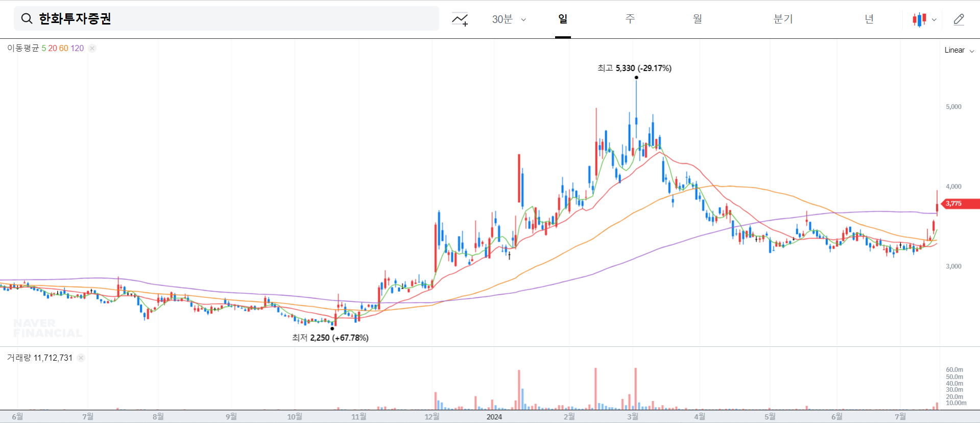
Task: Expand the chart type dropdown arrow
Action: click(934, 20)
